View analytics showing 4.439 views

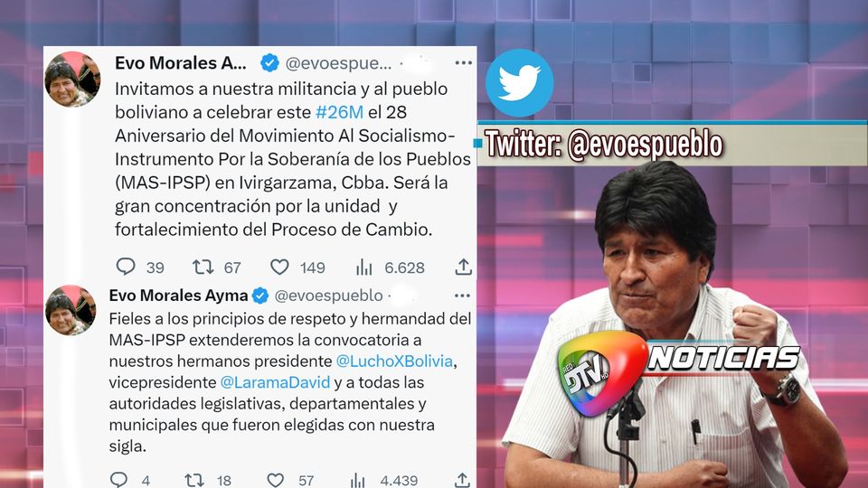point(358,480)
